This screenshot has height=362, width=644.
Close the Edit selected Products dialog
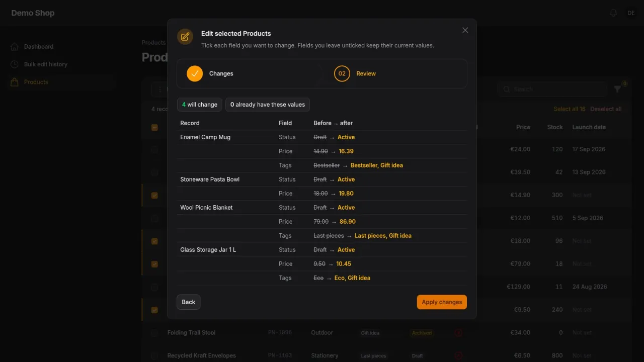coord(465,30)
